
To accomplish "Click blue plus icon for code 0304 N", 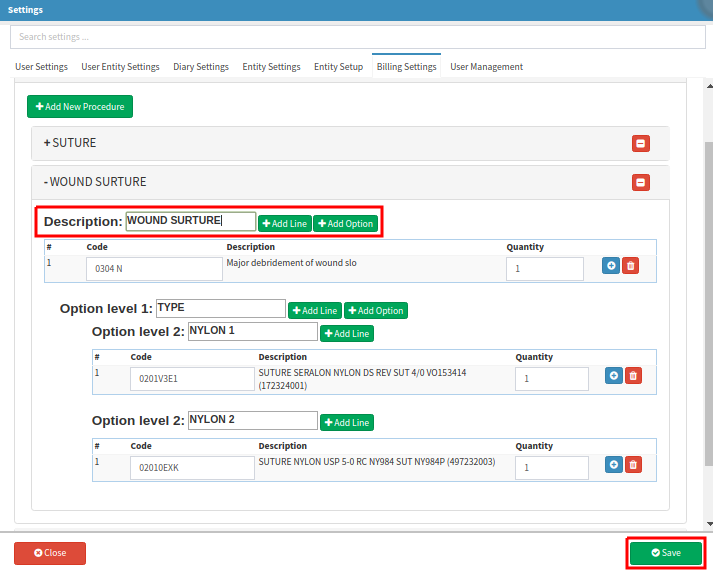I will pyautogui.click(x=611, y=266).
